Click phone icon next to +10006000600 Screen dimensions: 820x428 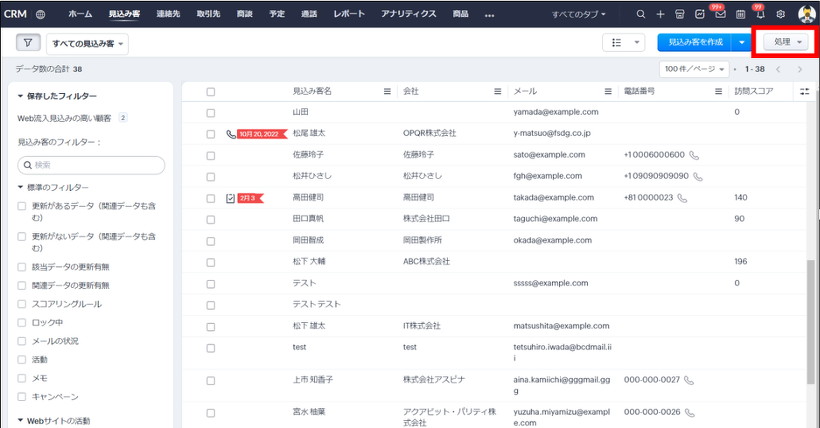(694, 155)
